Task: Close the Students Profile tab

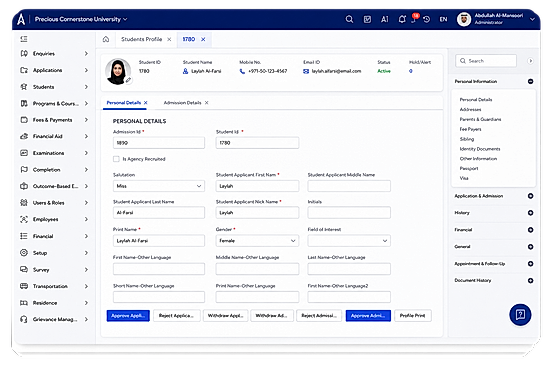Action: pos(169,39)
